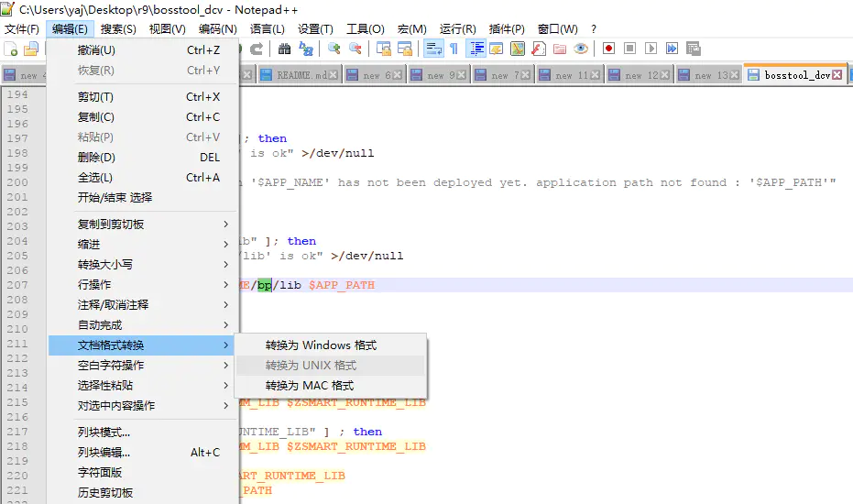The image size is (853, 504).
Task: Expand the 复制到剪切板 submenu
Action: coord(143,225)
